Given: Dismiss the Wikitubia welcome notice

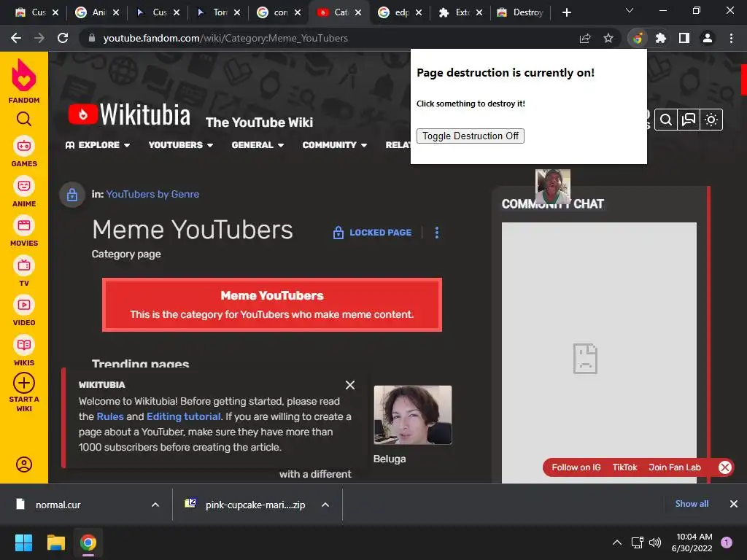Looking at the screenshot, I should 350,385.
